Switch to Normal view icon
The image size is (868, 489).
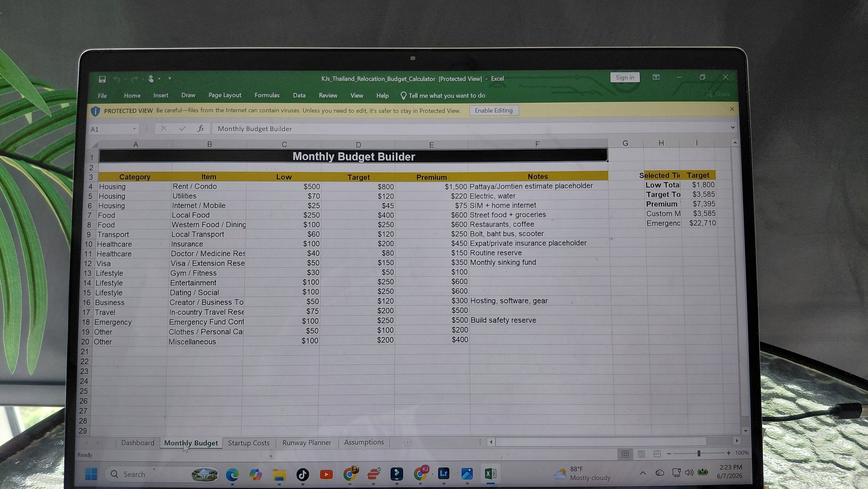[625, 454]
